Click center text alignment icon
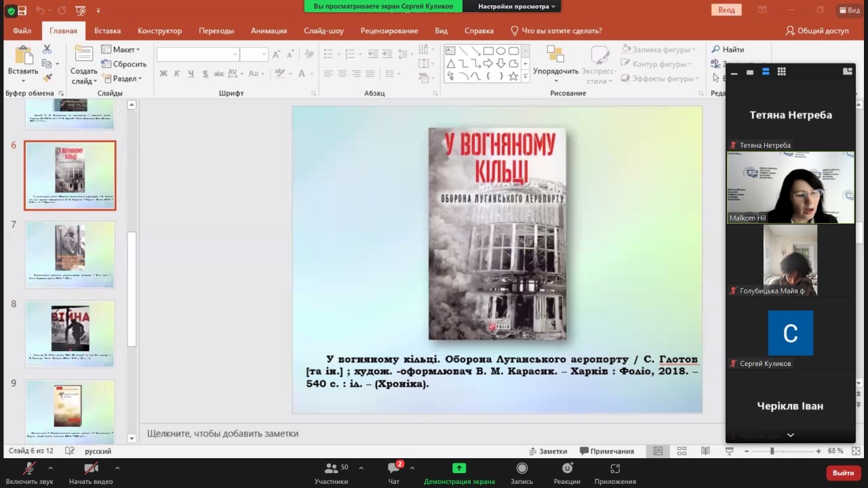Image resolution: width=868 pixels, height=488 pixels. [342, 73]
